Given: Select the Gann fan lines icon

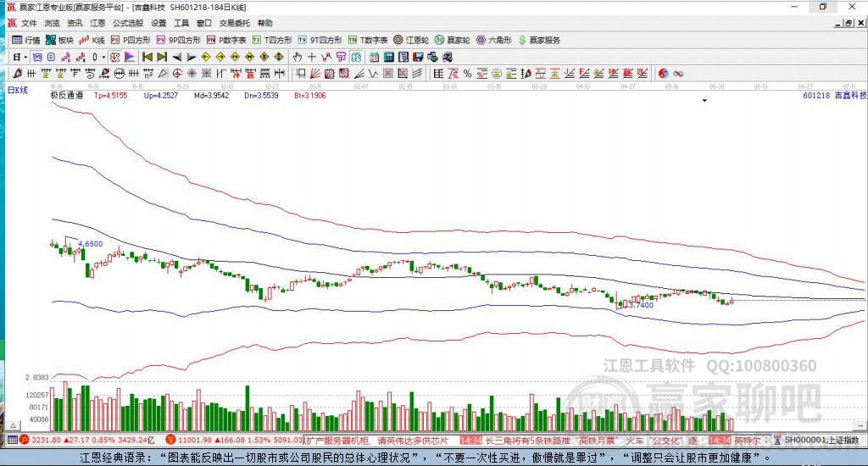Looking at the screenshot, I should (x=315, y=73).
